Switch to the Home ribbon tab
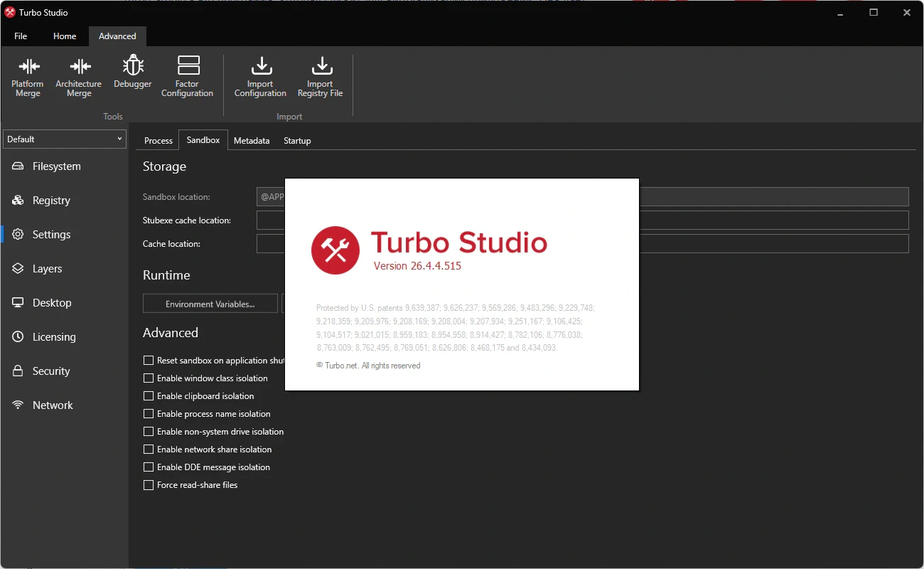 pos(65,36)
